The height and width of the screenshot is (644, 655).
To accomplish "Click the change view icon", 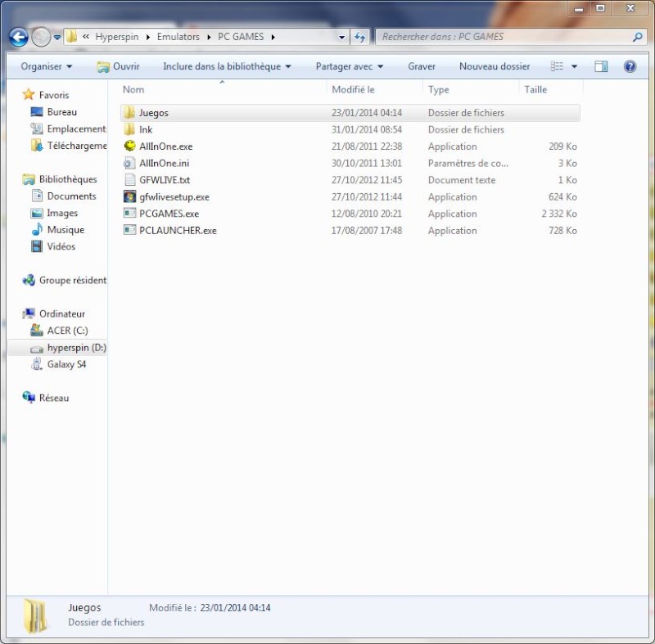I will click(557, 66).
